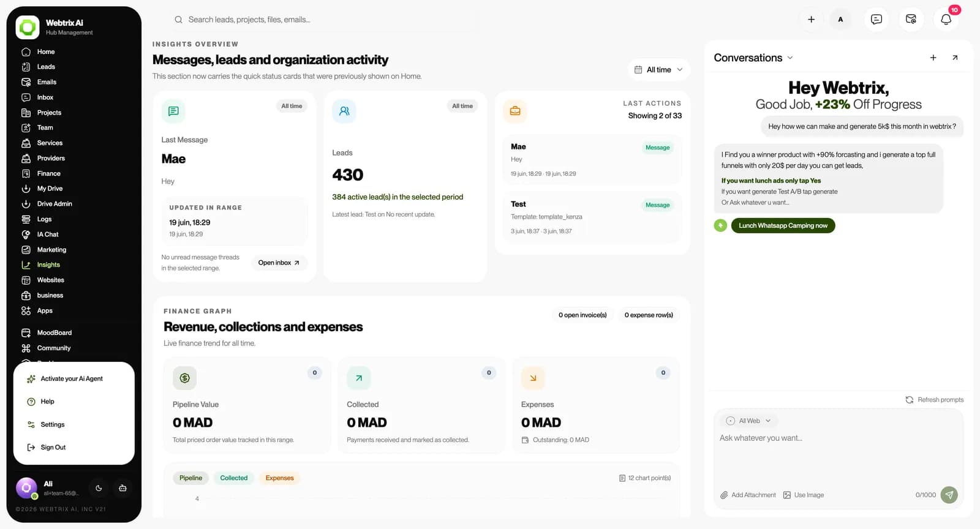Viewport: 980px width, 529px height.
Task: Send the message with the paper plane icon
Action: [x=949, y=495]
